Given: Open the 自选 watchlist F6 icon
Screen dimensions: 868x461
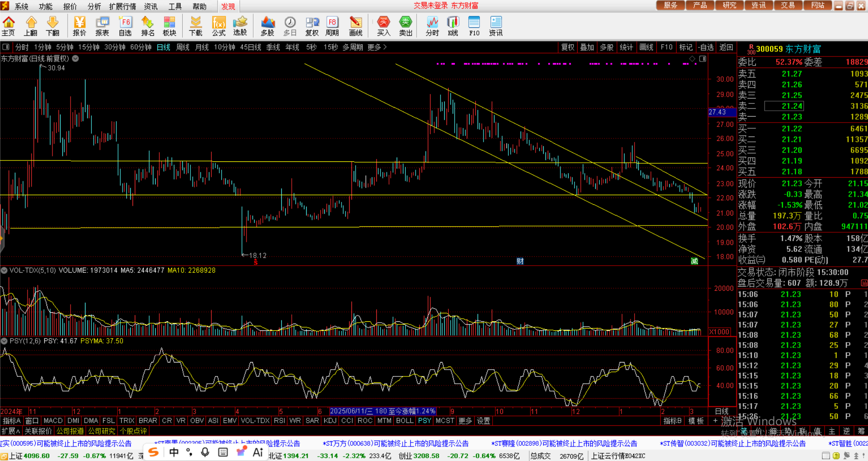Looking at the screenshot, I should (125, 26).
